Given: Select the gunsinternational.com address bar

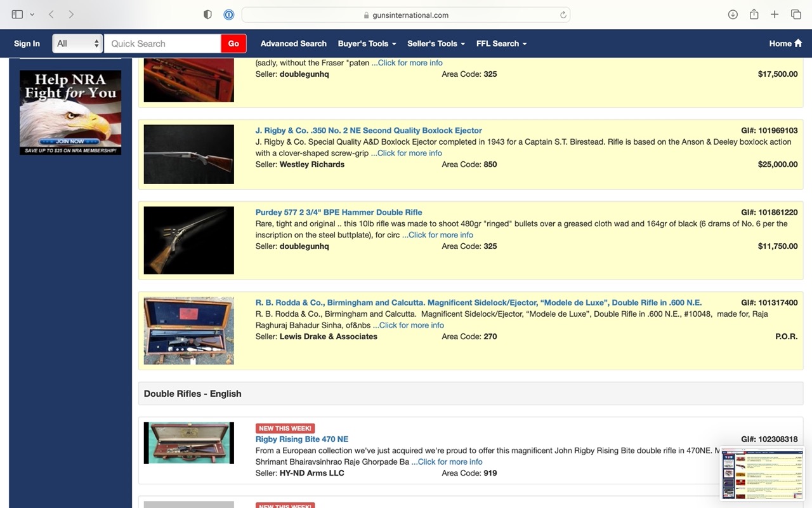Looking at the screenshot, I should tap(406, 15).
